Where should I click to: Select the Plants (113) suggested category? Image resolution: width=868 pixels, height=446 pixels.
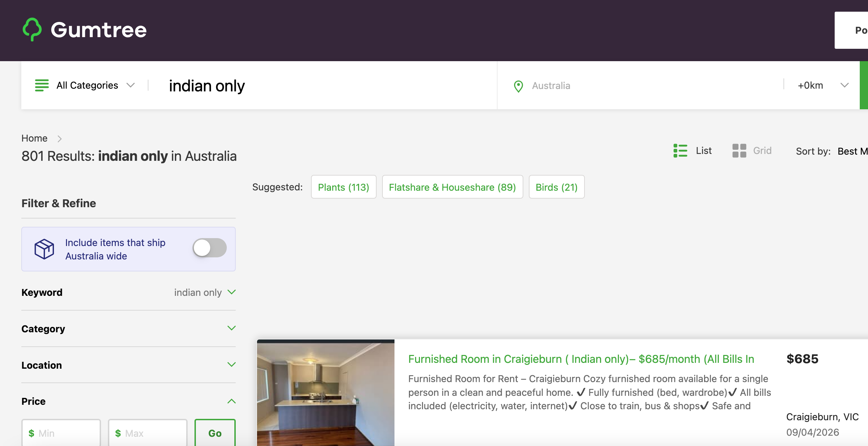(343, 187)
